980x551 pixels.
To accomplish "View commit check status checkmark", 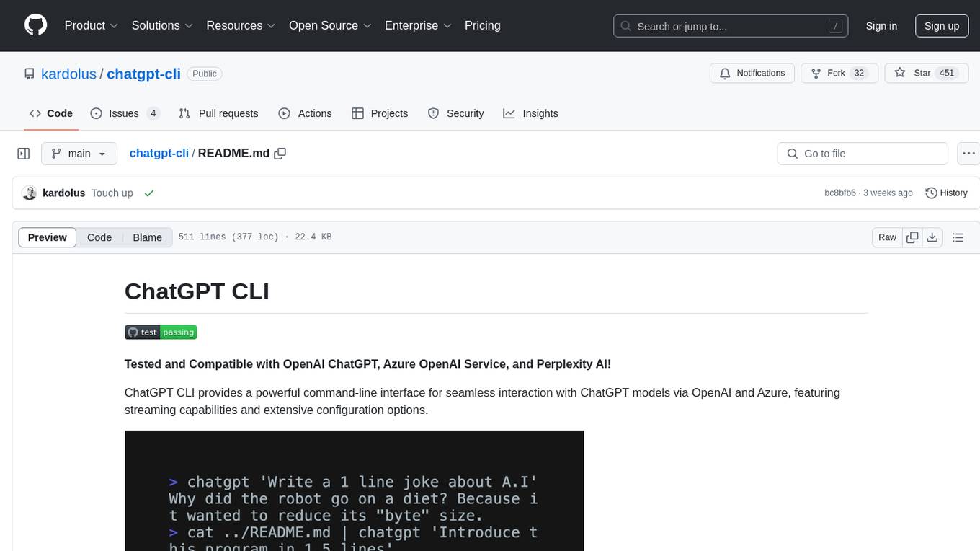I will (x=149, y=193).
